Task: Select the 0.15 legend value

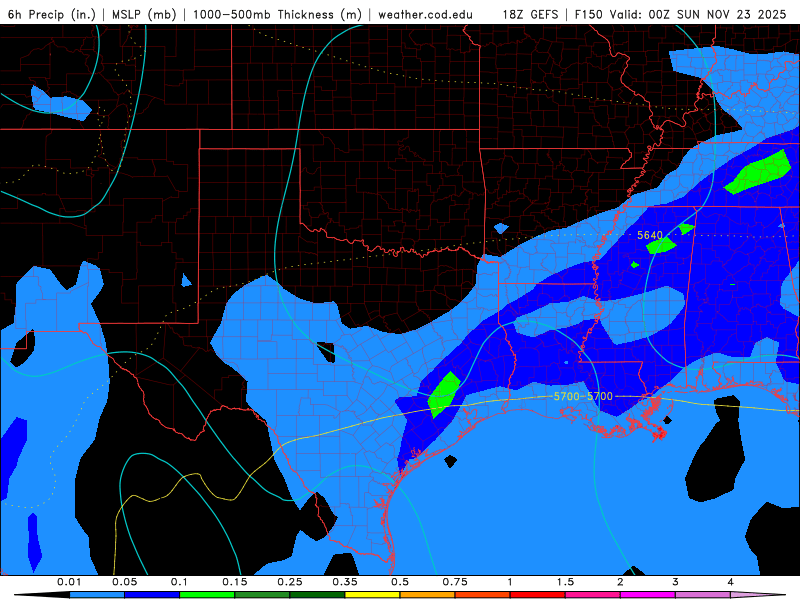Action: (x=235, y=582)
